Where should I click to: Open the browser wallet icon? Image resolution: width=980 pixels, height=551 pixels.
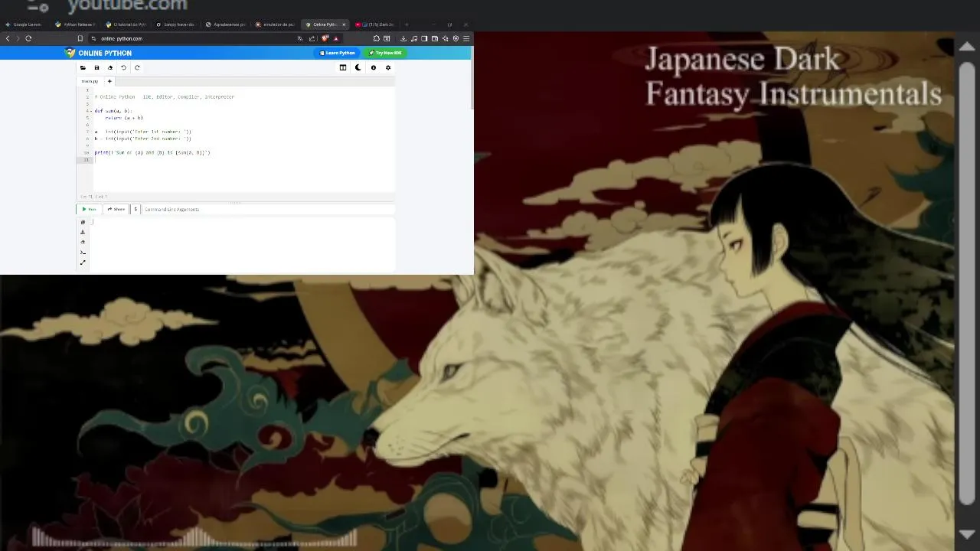[x=435, y=38]
